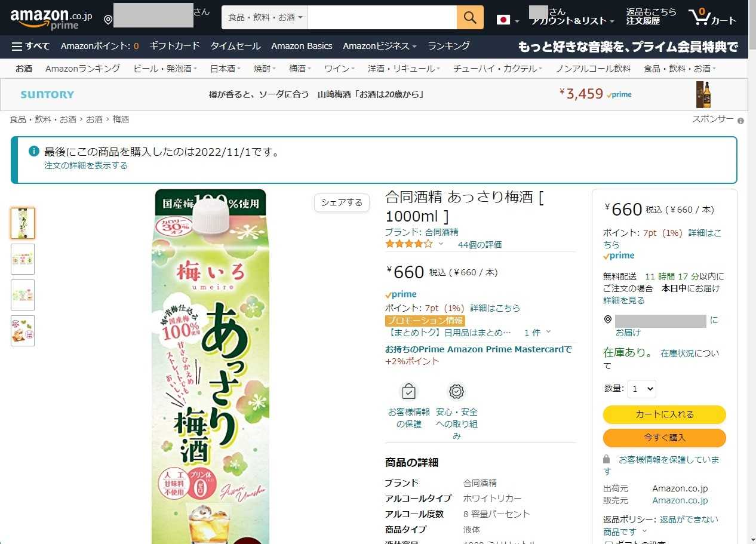
Task: Click the Amazon.co.jp prime logo
Action: click(x=51, y=19)
